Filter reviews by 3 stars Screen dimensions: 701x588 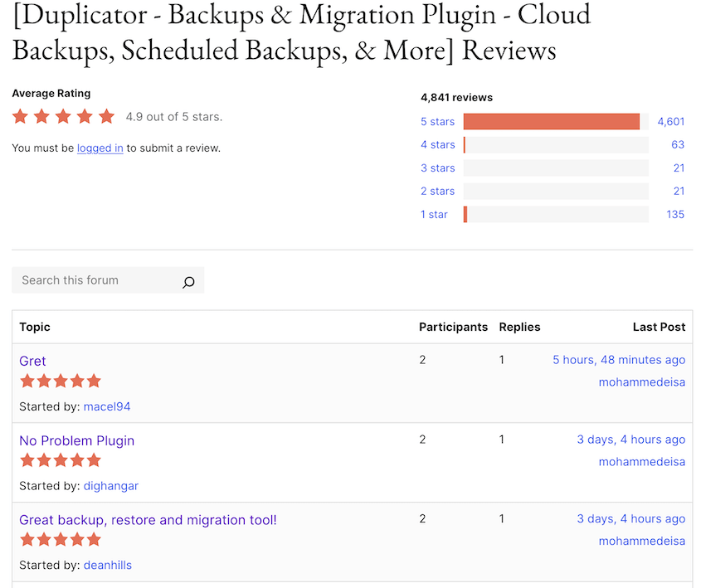point(438,168)
